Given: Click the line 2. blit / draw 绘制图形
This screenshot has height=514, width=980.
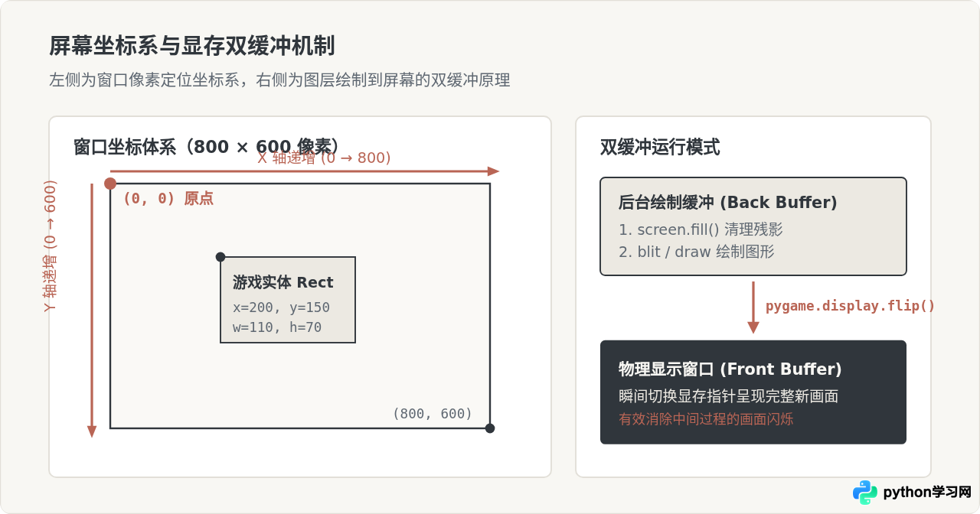Looking at the screenshot, I should pos(697,251).
